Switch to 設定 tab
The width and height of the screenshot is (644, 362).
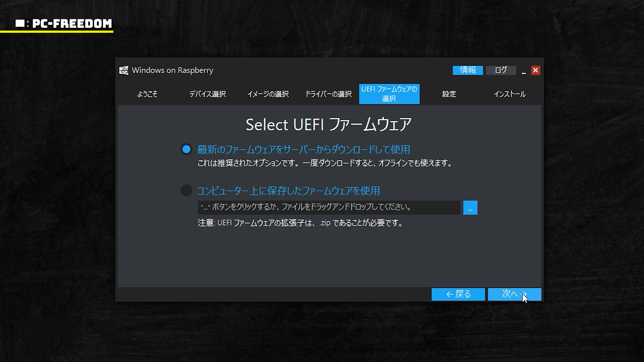click(449, 94)
